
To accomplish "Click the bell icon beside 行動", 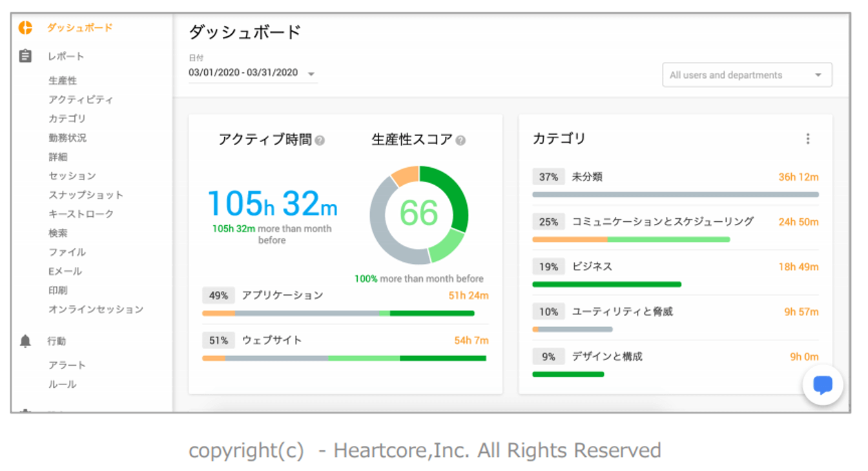I will click(x=25, y=341).
